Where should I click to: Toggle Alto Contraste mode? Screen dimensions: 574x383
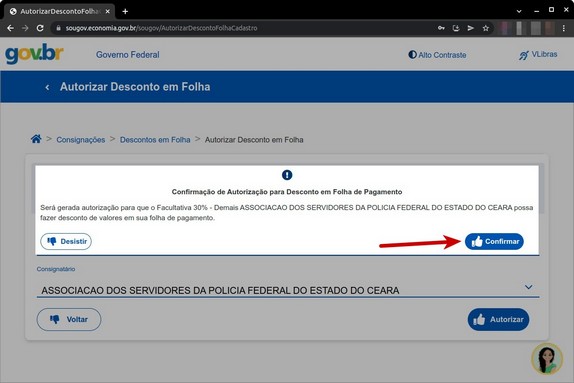point(437,55)
